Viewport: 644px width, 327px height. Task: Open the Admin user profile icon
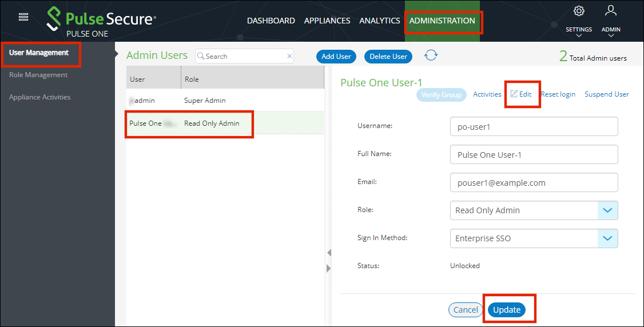(611, 11)
